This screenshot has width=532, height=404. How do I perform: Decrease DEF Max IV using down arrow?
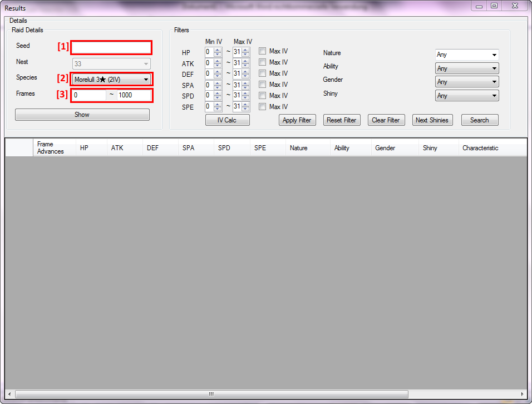tap(245, 75)
